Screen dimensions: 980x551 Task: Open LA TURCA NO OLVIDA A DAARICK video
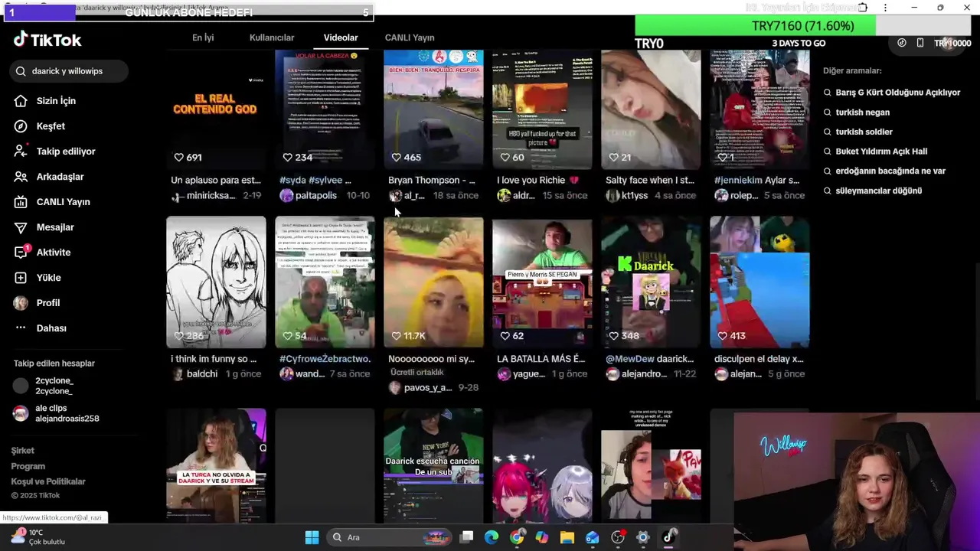point(216,465)
